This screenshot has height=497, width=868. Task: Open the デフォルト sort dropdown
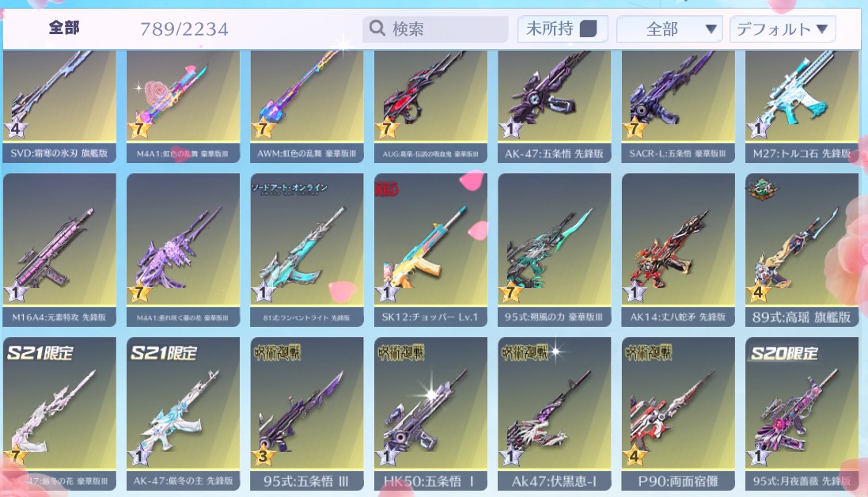click(783, 28)
